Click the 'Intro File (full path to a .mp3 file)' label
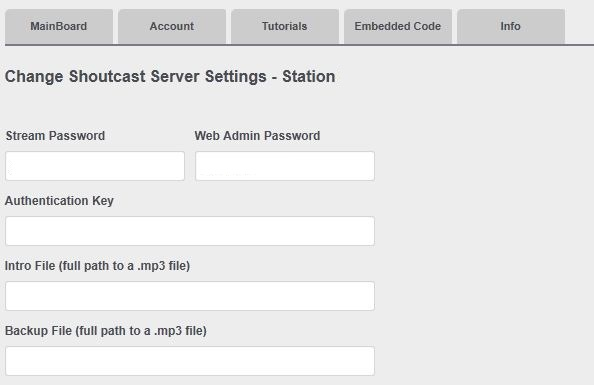 97,266
